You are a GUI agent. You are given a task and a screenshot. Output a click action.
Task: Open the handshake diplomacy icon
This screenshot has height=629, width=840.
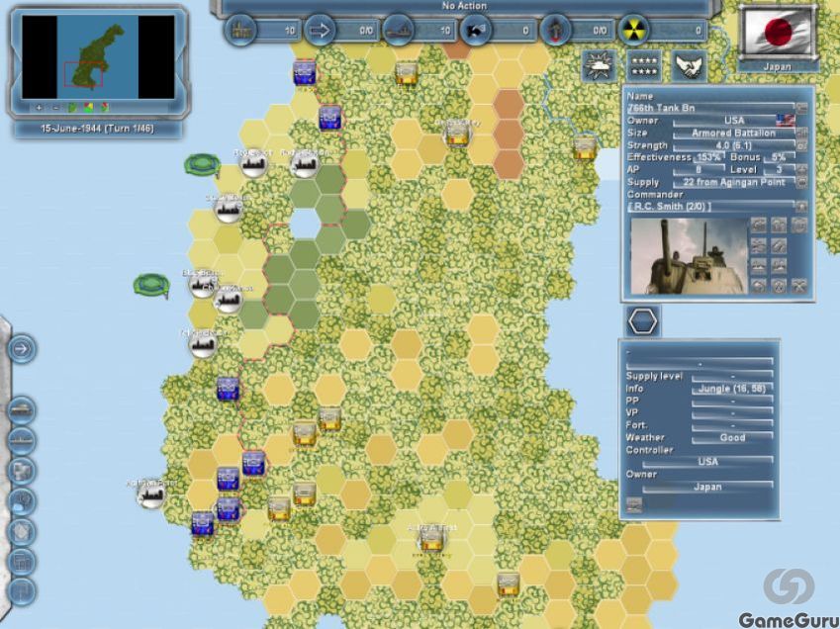point(689,66)
